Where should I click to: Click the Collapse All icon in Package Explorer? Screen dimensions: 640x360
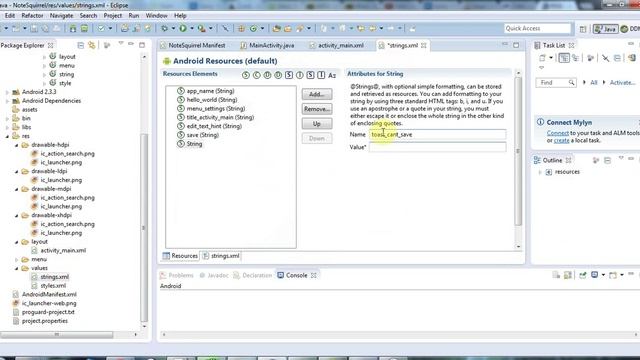pos(80,45)
